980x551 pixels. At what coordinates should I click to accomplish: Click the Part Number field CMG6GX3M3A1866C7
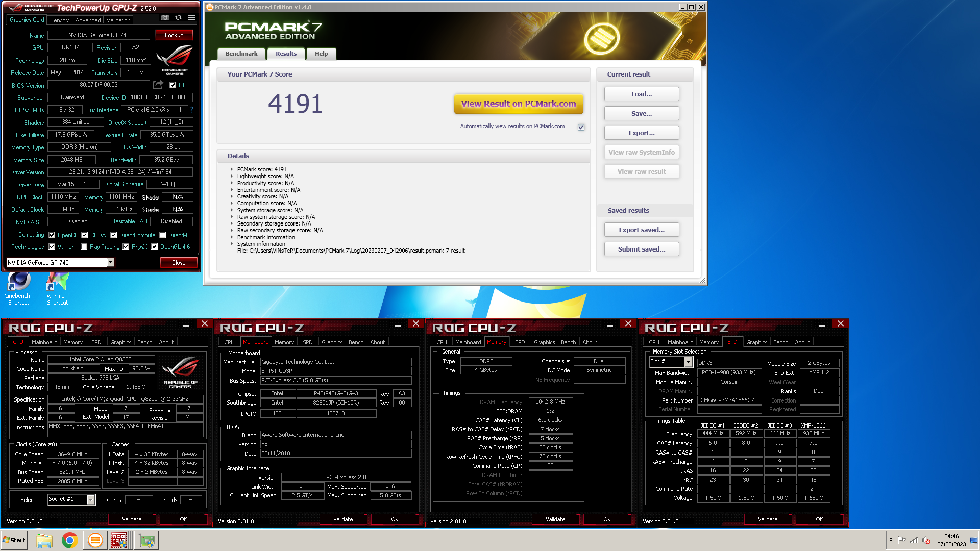coord(729,400)
